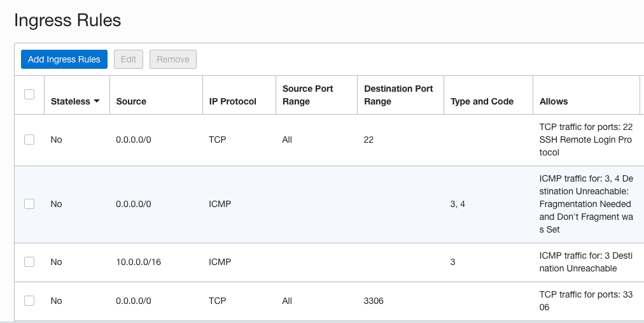Select the 10.0.0.0/16 source cell
Viewport: 644px width, 323px height.
tap(139, 262)
